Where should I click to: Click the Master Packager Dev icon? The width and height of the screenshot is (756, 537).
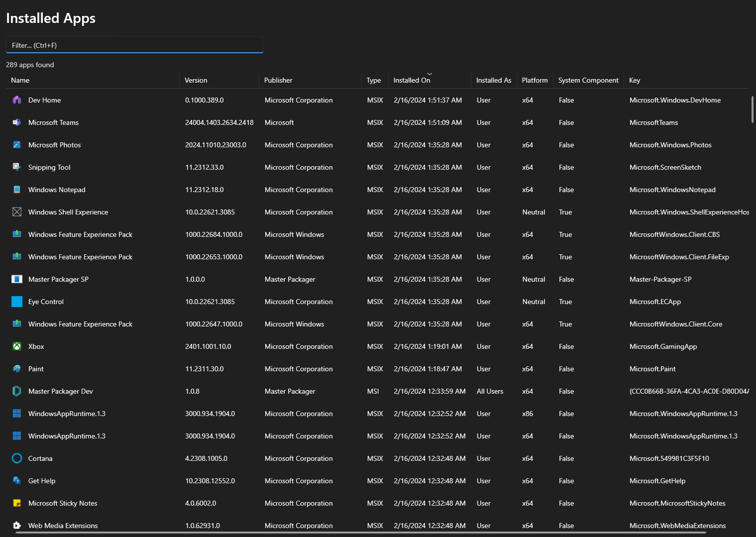pyautogui.click(x=17, y=391)
